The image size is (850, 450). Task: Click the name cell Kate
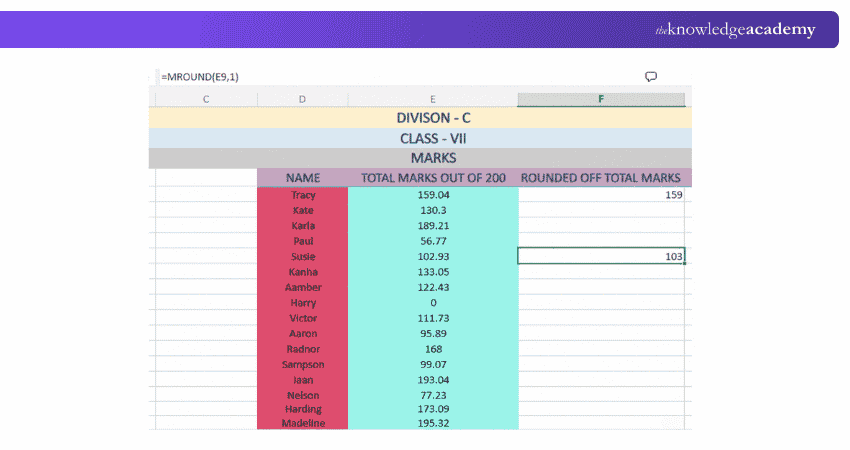tap(302, 210)
